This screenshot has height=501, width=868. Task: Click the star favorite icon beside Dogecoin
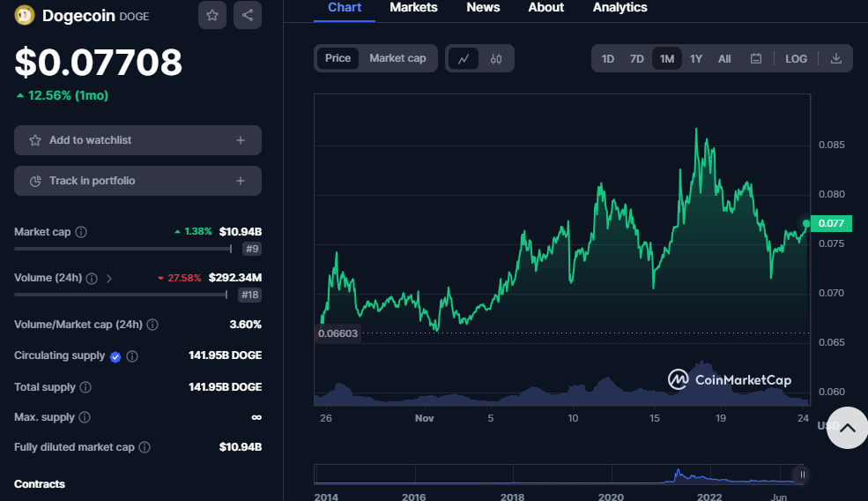pyautogui.click(x=212, y=15)
